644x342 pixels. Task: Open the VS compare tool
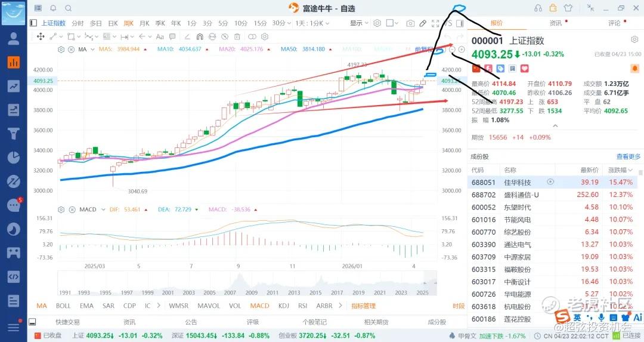click(447, 23)
